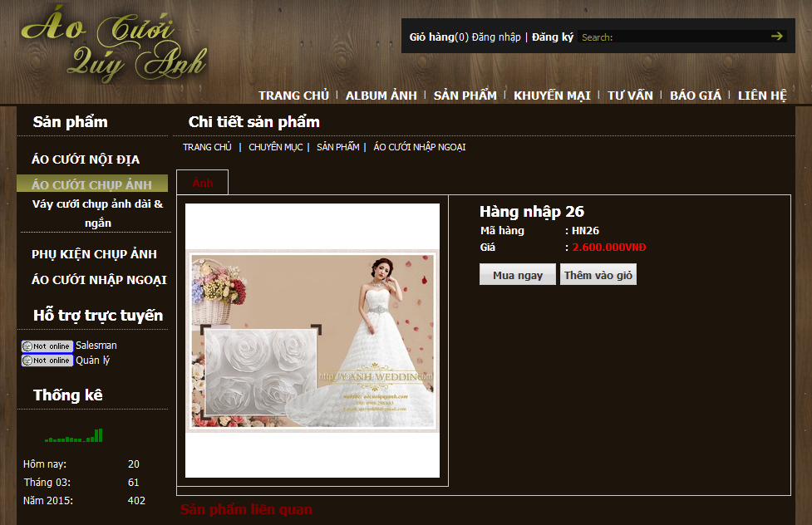Type in the Search input field
This screenshot has height=525, width=812.
click(x=672, y=37)
